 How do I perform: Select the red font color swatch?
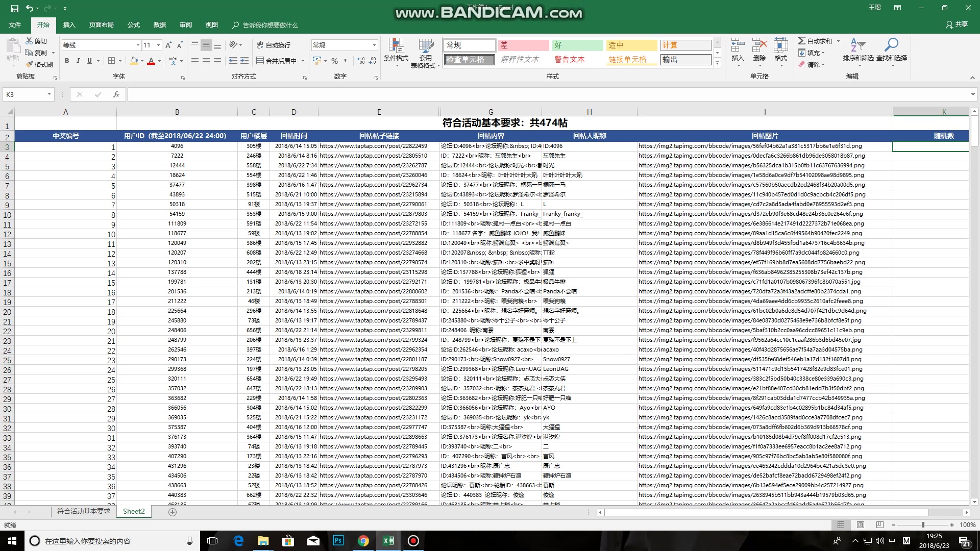tap(151, 61)
